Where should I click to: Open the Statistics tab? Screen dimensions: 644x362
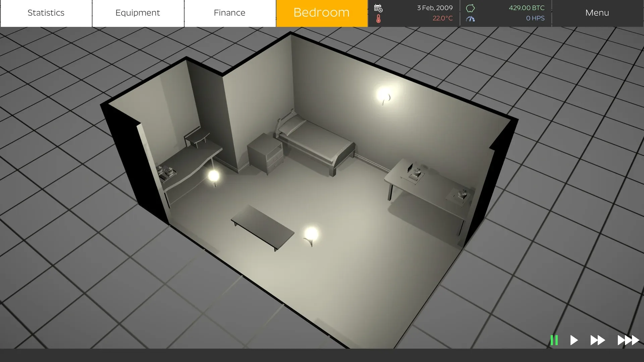pos(46,13)
